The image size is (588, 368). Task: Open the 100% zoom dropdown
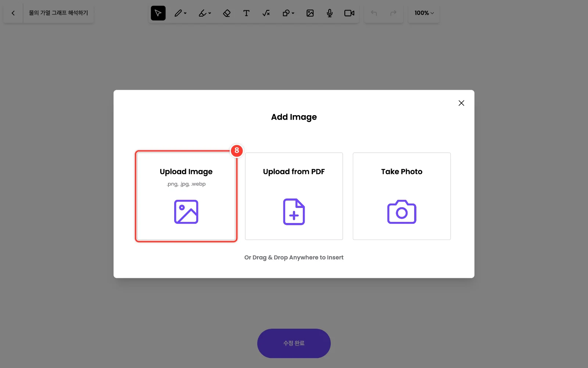pyautogui.click(x=424, y=13)
